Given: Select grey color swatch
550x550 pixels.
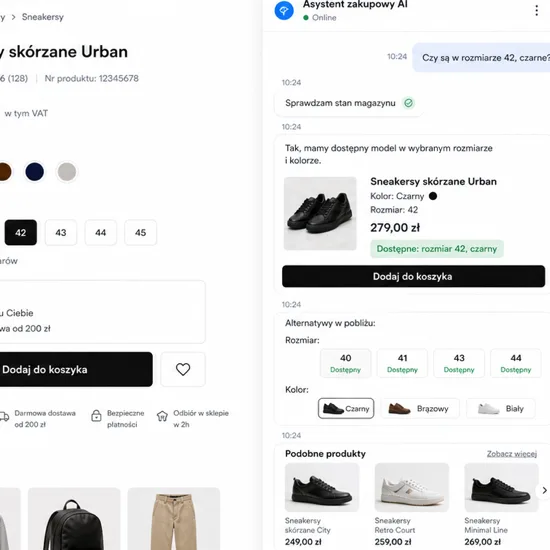Looking at the screenshot, I should coord(67,172).
